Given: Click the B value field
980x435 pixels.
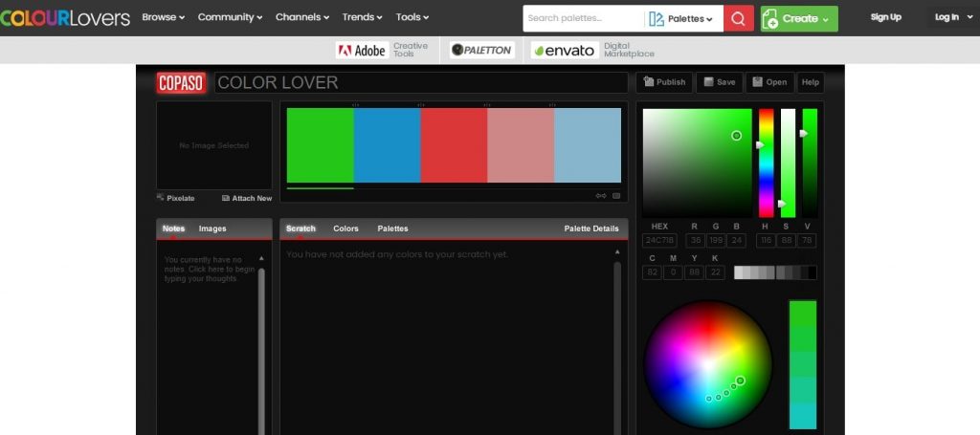Looking at the screenshot, I should pyautogui.click(x=736, y=241).
